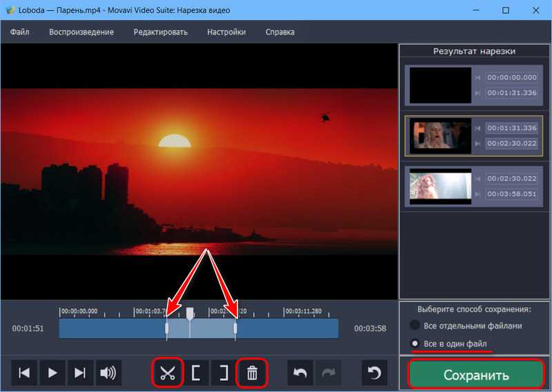Click go-to-end icon beside 00:03:58.051
The width and height of the screenshot is (552, 392).
click(x=477, y=194)
